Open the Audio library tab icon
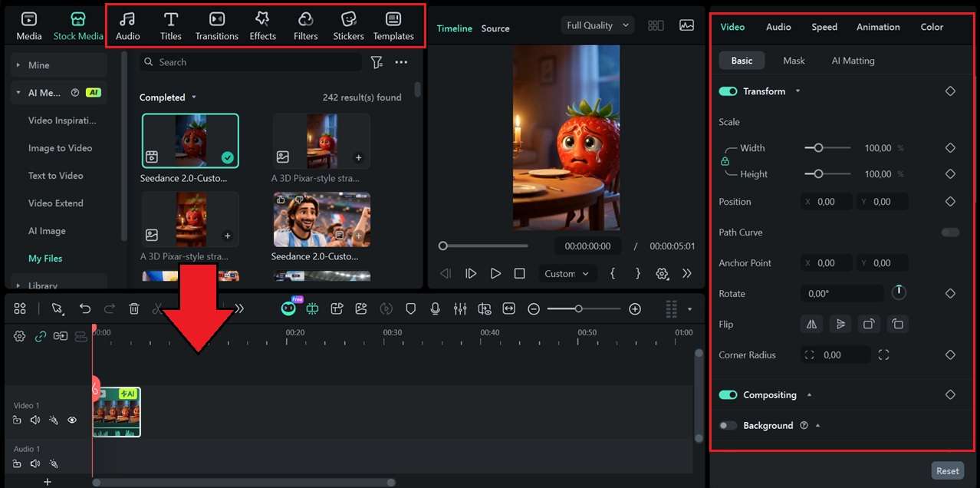Screen dimensions: 980x488 [127, 19]
